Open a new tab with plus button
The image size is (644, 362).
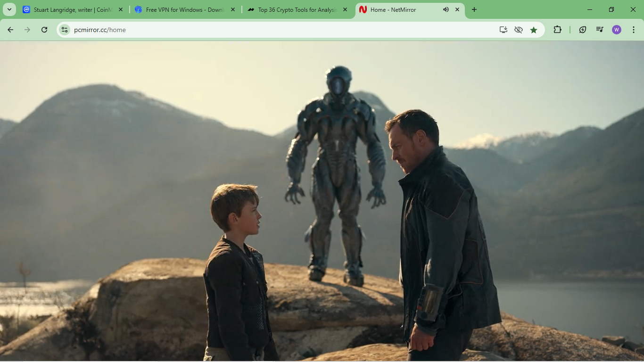pos(474,9)
